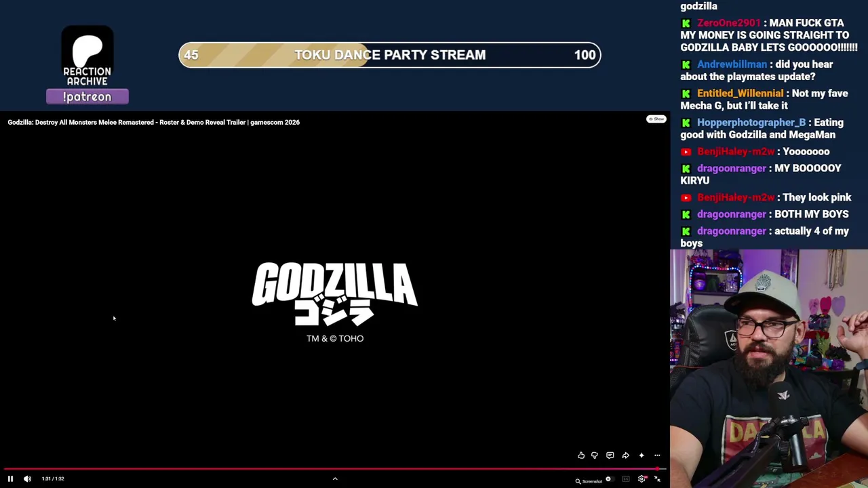This screenshot has height=488, width=868.
Task: Expand the upward chevron in the player bar
Action: click(x=335, y=479)
